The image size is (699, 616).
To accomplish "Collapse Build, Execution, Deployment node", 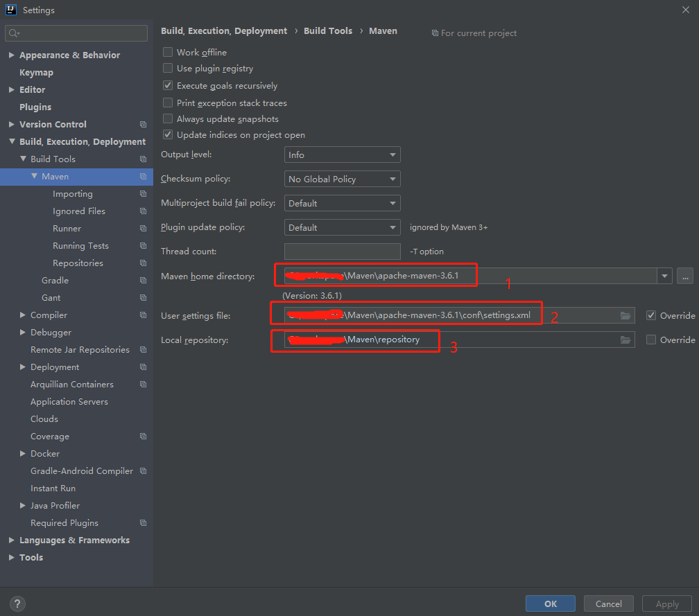I will pos(12,141).
